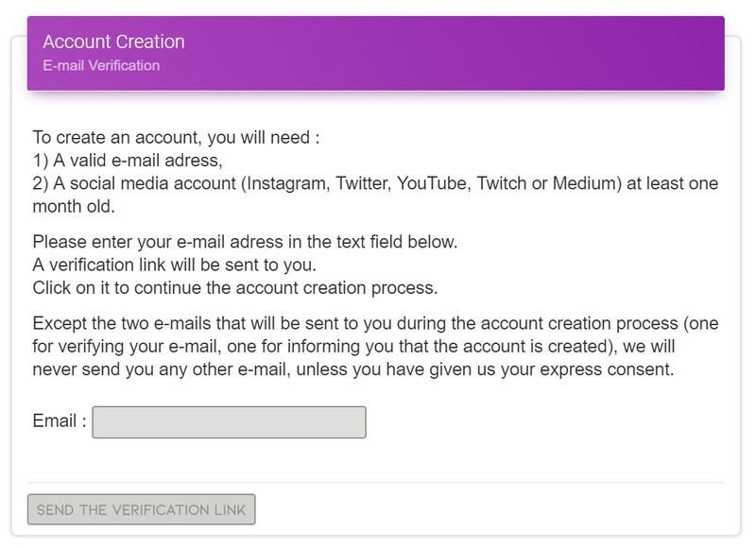
Task: Click the word Instagram in the requirements
Action: tap(286, 183)
